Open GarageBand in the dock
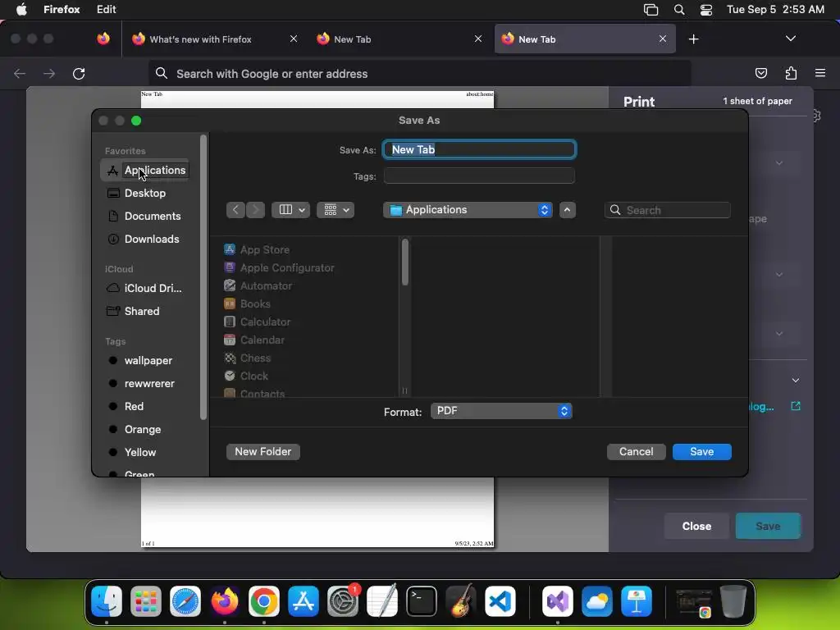Image resolution: width=840 pixels, height=630 pixels. pyautogui.click(x=461, y=601)
